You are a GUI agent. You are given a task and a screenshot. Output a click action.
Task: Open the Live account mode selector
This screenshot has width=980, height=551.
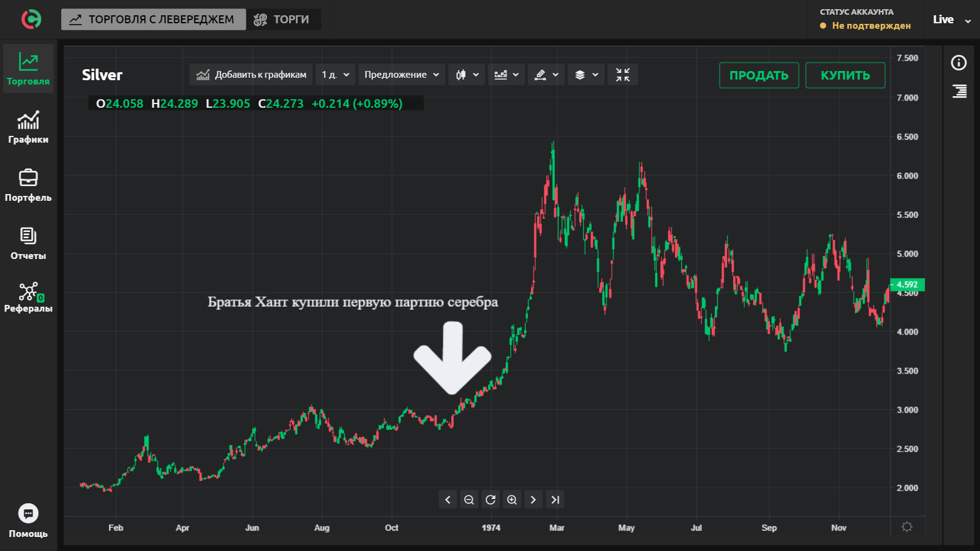pos(951,20)
